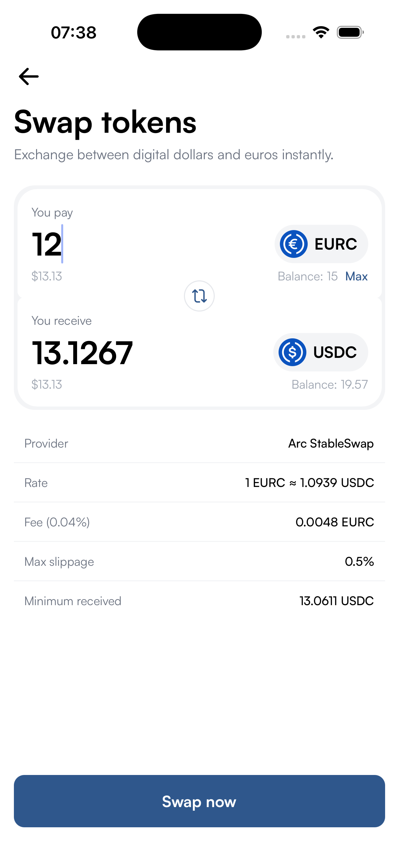Screen dimensions: 399x868
Task: Click the swap direction arrows icon
Action: (x=199, y=296)
